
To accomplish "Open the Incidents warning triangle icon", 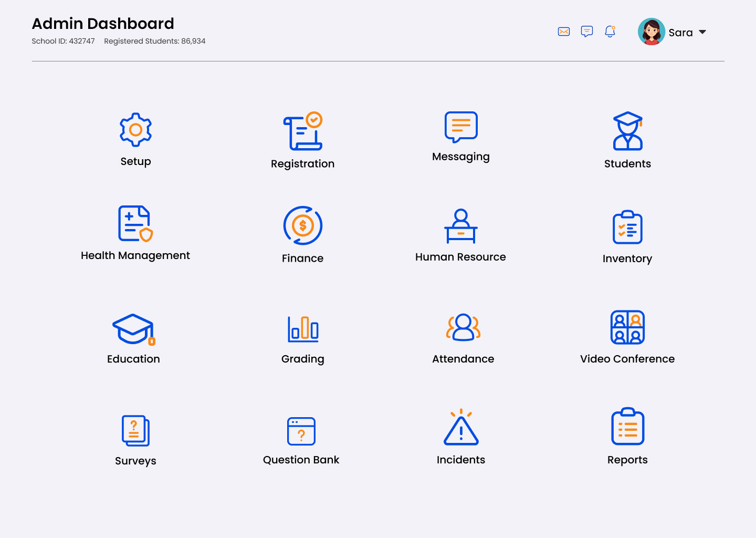I will click(461, 428).
